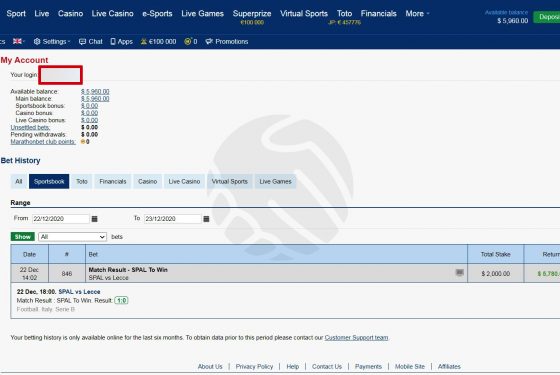Click the €100 000 jackpot icon
The image size is (560, 375).
point(144,41)
